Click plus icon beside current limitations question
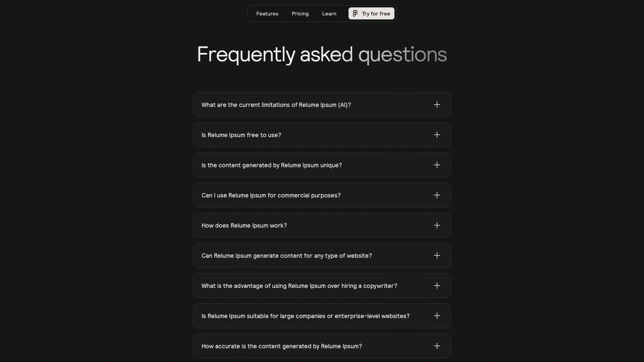The image size is (644, 362). pos(437,105)
